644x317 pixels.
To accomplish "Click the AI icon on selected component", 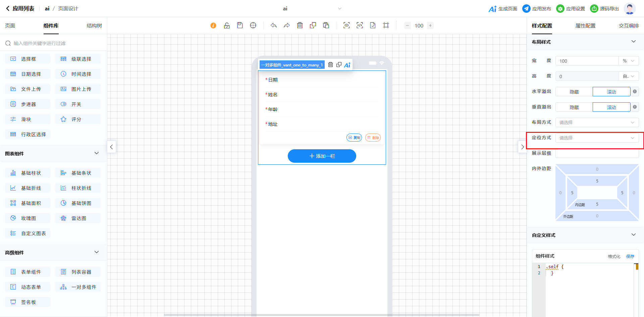I will [x=347, y=65].
